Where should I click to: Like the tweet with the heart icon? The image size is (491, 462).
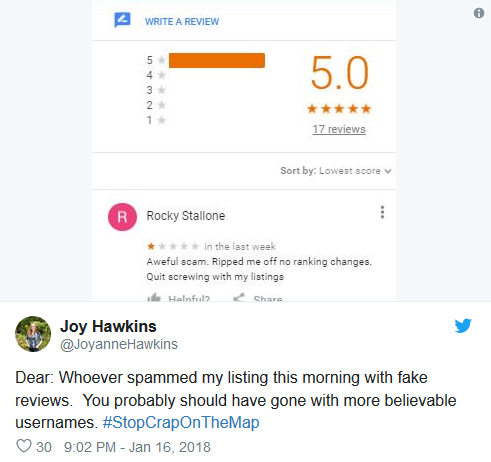tap(24, 446)
